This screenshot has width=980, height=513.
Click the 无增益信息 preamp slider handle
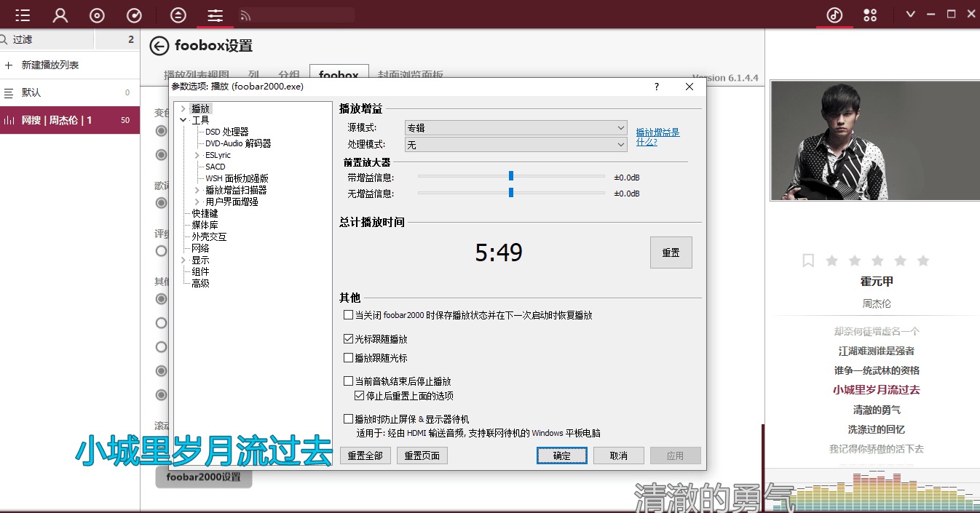[511, 193]
